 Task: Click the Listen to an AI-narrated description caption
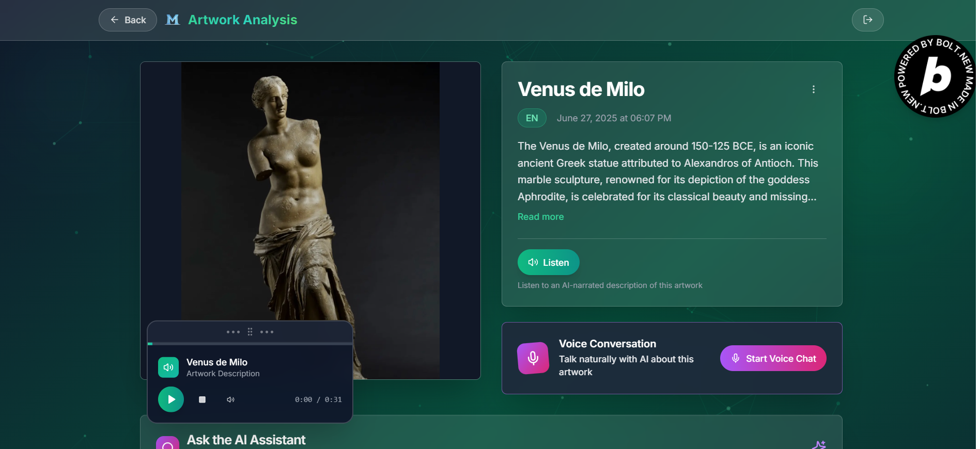[x=610, y=285]
